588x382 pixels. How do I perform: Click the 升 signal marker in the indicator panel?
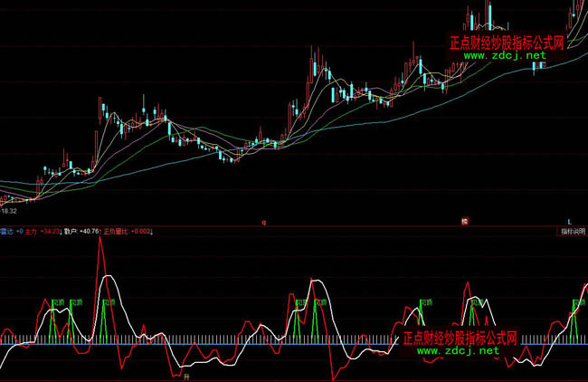[x=186, y=375]
